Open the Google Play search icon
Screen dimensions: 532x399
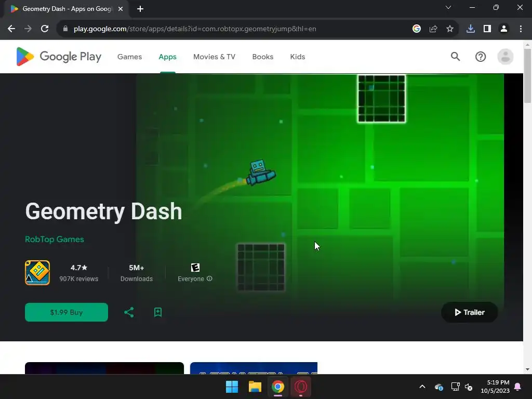click(455, 56)
